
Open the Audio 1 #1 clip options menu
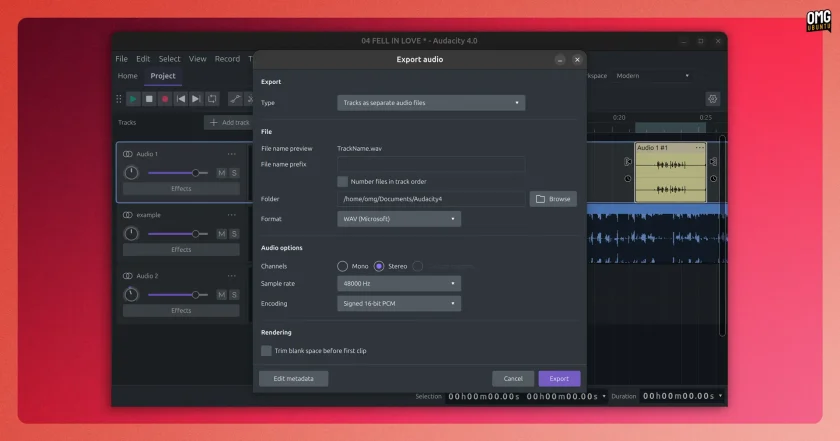click(x=700, y=147)
